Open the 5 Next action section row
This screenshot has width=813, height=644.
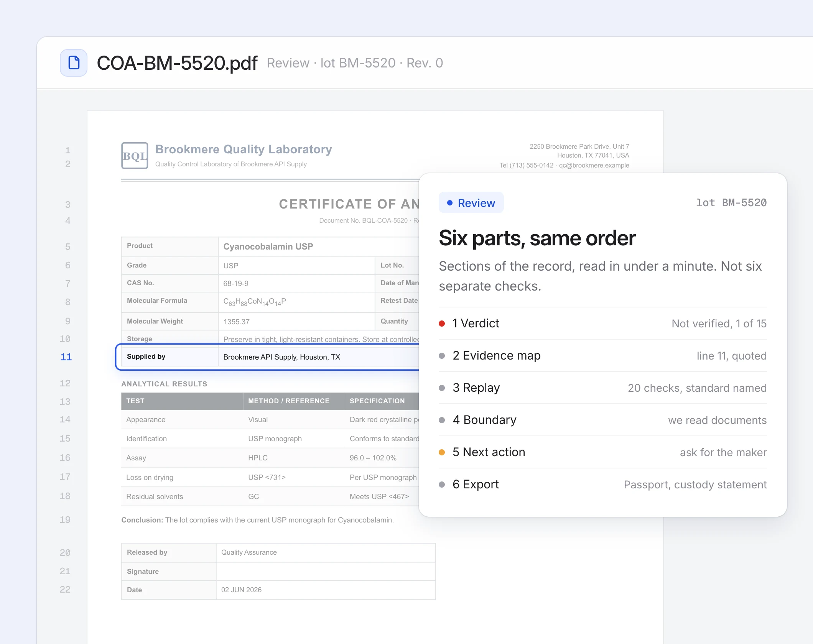coord(602,452)
